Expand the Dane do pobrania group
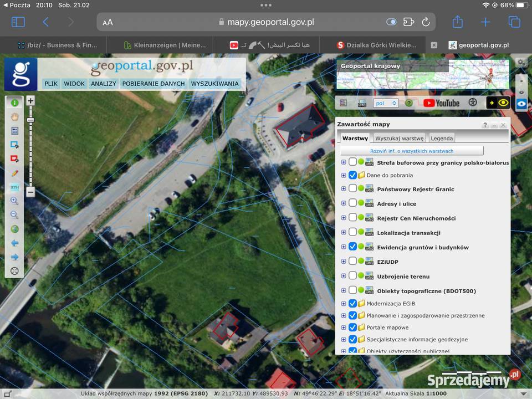The image size is (532, 399). pos(344,175)
